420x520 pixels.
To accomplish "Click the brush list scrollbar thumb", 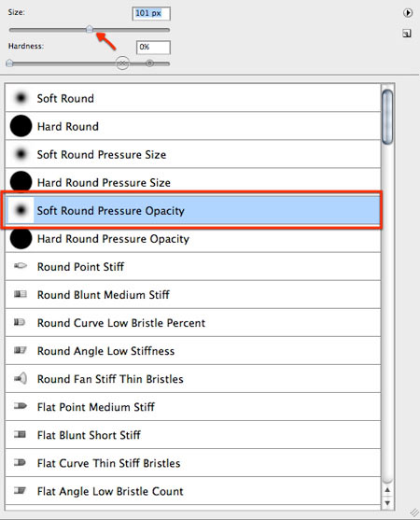I will tap(387, 117).
